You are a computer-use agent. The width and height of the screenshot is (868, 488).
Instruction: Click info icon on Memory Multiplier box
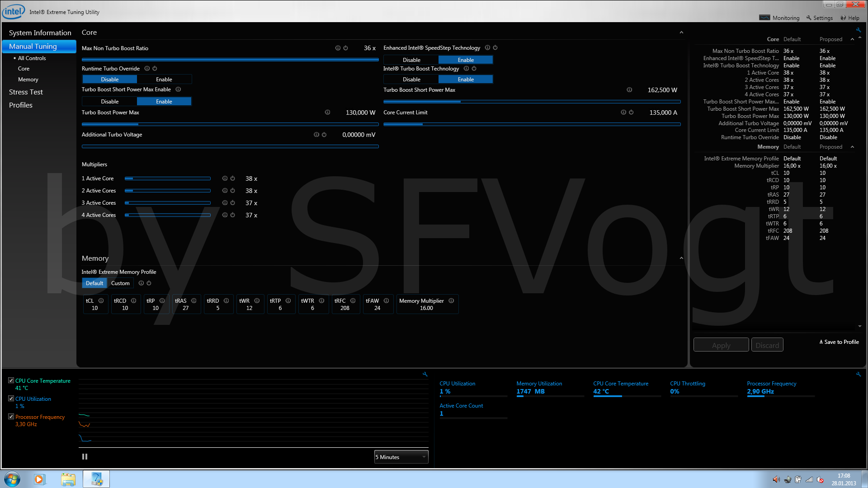451,301
